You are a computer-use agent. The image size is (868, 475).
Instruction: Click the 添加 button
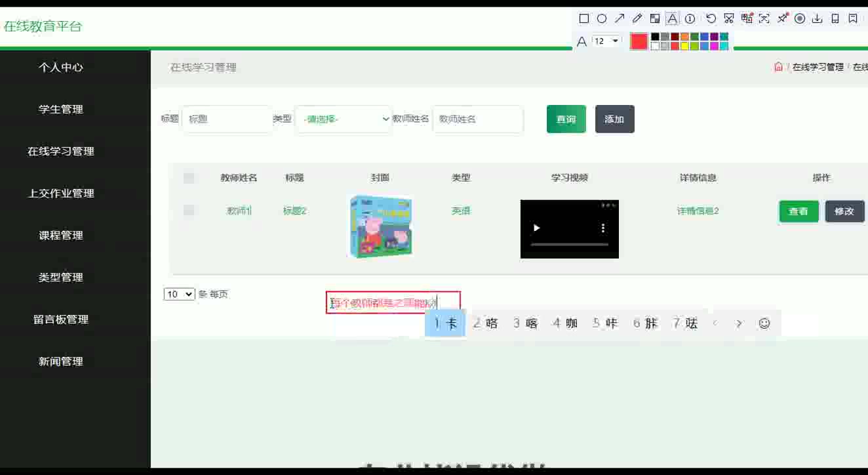(614, 119)
